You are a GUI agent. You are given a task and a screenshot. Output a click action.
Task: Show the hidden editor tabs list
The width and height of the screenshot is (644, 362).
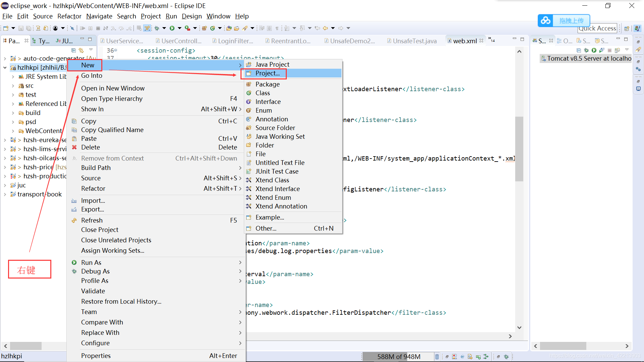[491, 40]
